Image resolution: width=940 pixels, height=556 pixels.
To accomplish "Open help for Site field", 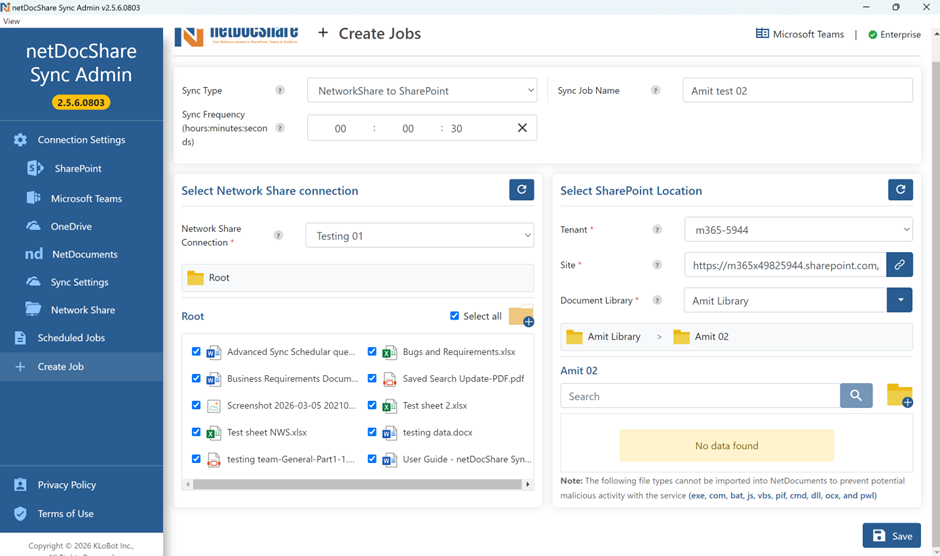I will (x=657, y=265).
